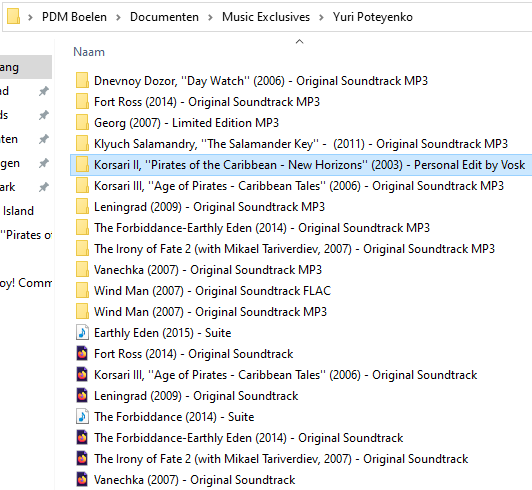Click Firefox icon of Irony of Fate file
The width and height of the screenshot is (532, 490).
tap(82, 459)
